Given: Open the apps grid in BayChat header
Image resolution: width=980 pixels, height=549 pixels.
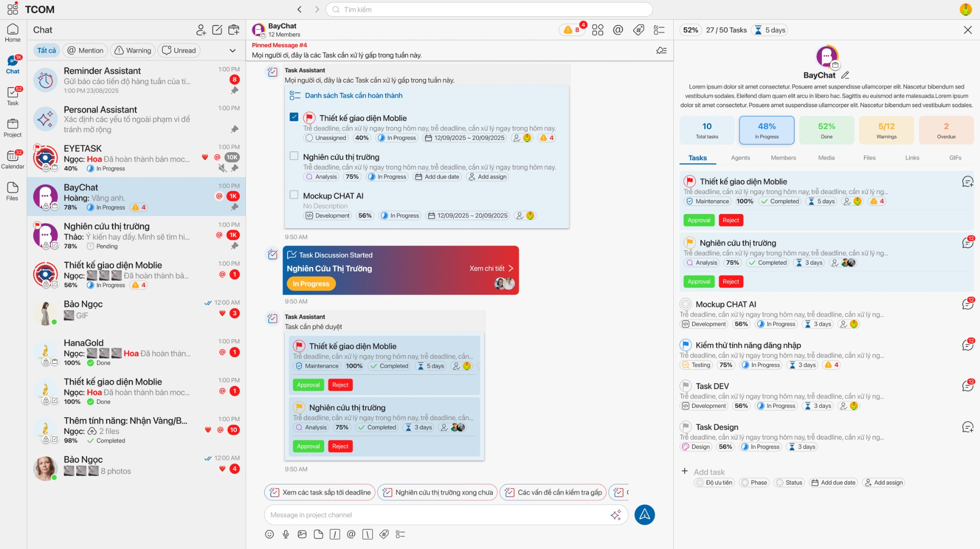Looking at the screenshot, I should [x=598, y=30].
